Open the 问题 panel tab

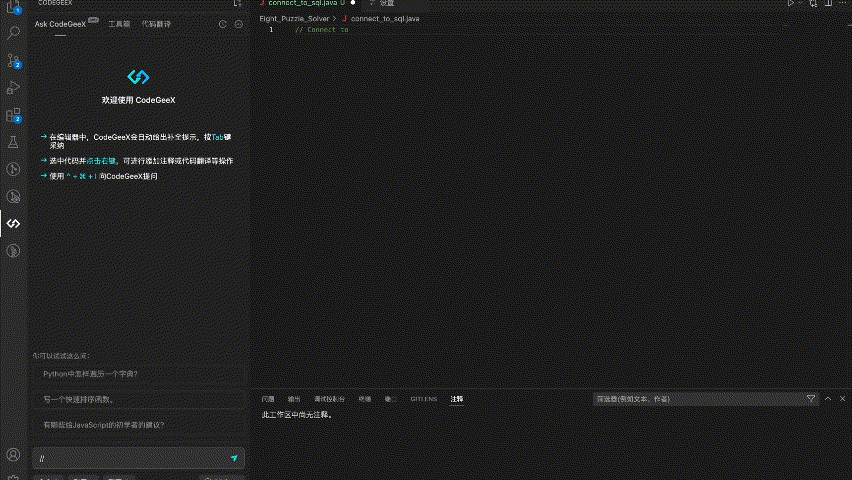point(268,399)
